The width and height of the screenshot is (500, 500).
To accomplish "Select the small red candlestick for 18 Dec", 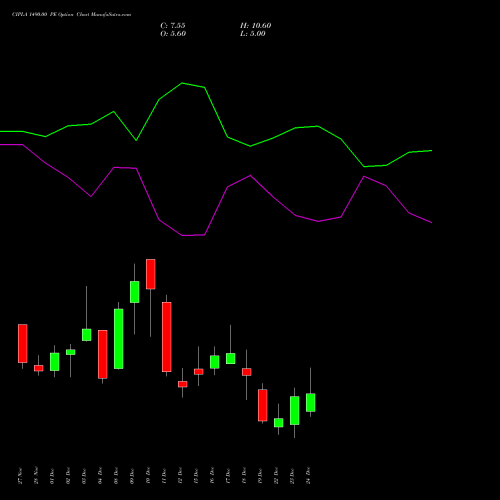I will click(x=247, y=372).
